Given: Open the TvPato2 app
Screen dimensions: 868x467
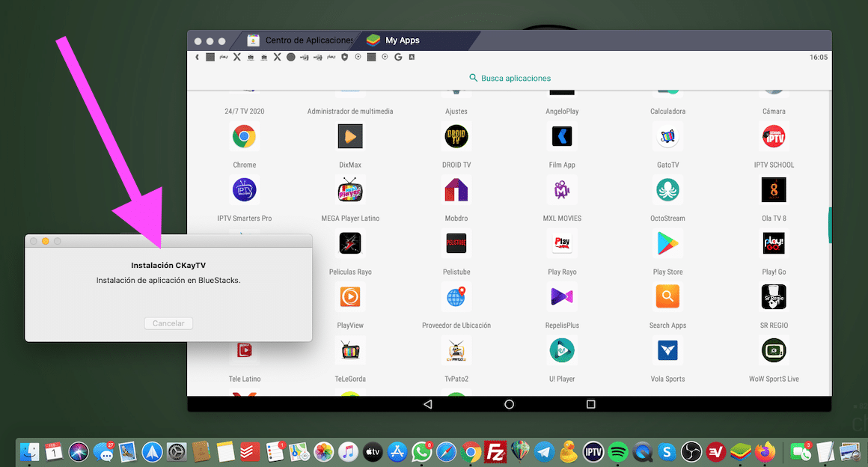Looking at the screenshot, I should coord(456,350).
